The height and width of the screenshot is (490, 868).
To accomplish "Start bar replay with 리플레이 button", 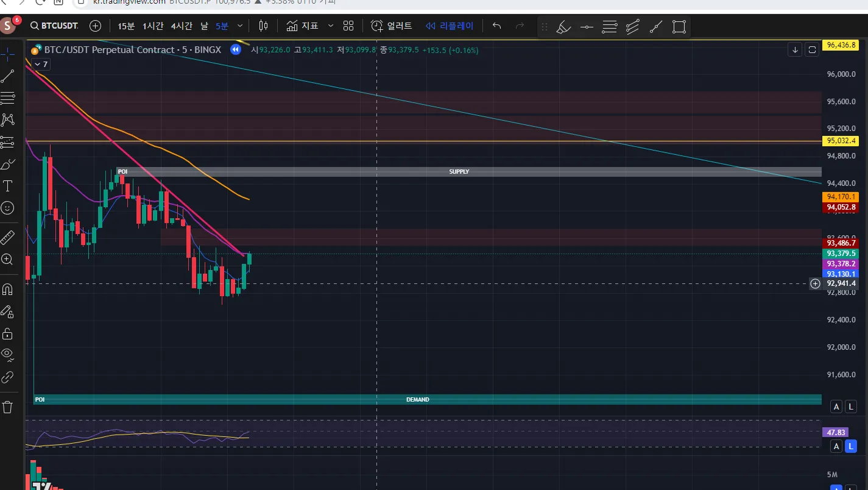I will point(450,26).
